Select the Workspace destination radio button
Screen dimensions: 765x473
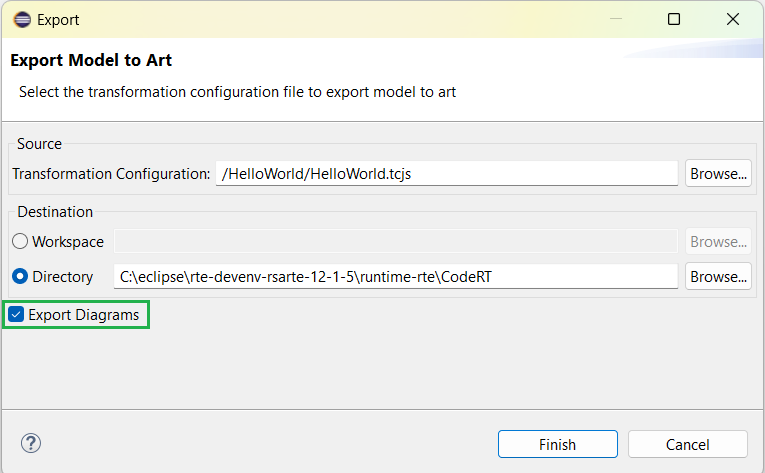(x=20, y=242)
